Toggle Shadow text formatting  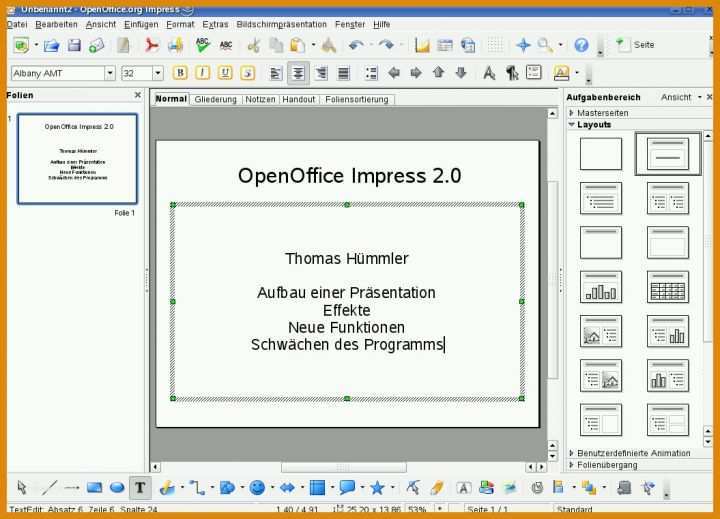click(248, 73)
